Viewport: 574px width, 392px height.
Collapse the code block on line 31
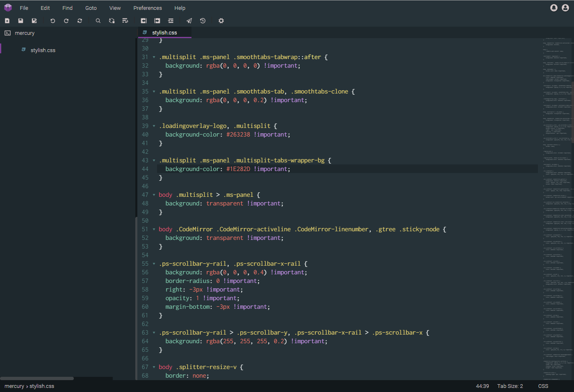(x=153, y=57)
